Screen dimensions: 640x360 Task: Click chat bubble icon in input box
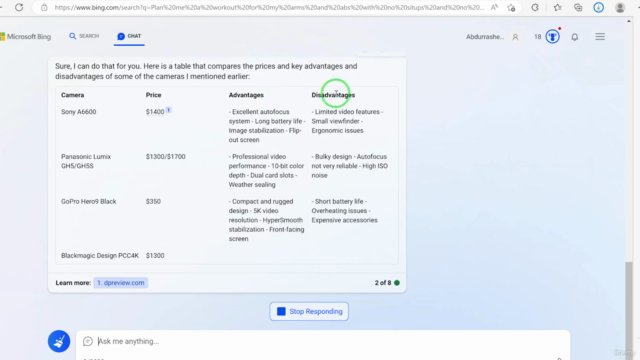coord(88,341)
